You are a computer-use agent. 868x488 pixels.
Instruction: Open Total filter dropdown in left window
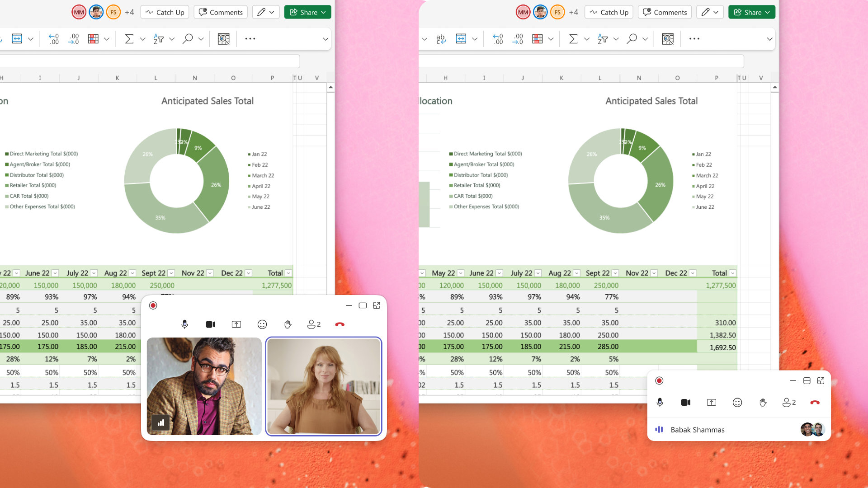pyautogui.click(x=288, y=273)
